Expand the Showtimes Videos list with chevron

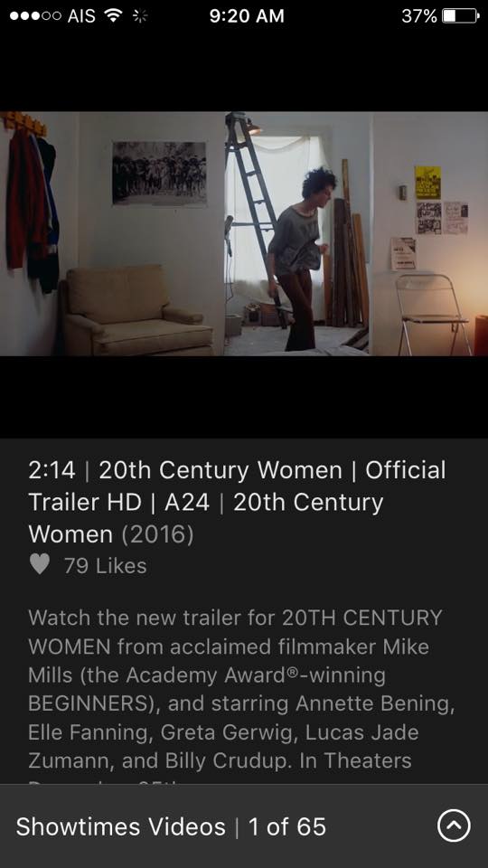point(454,826)
